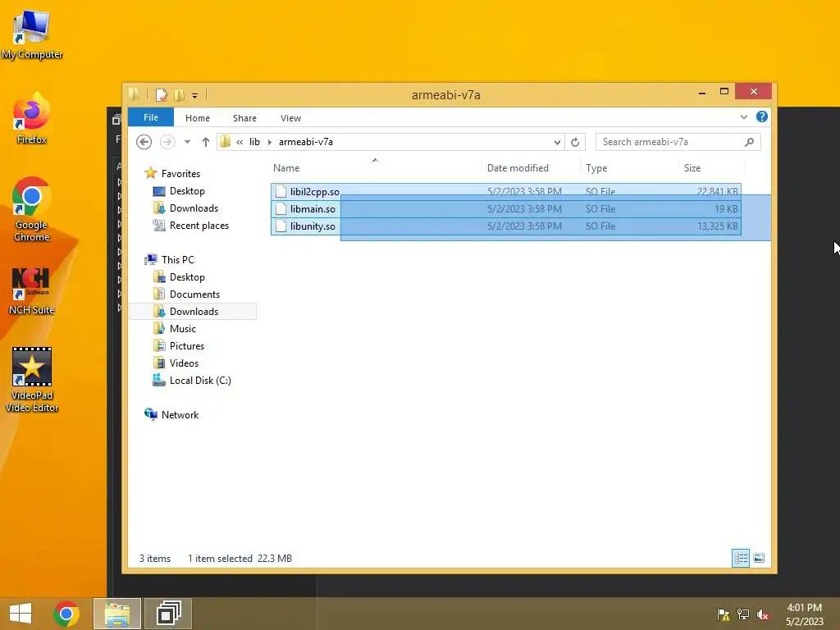The image size is (840, 630).
Task: Switch to the View ribbon tab
Action: (290, 118)
